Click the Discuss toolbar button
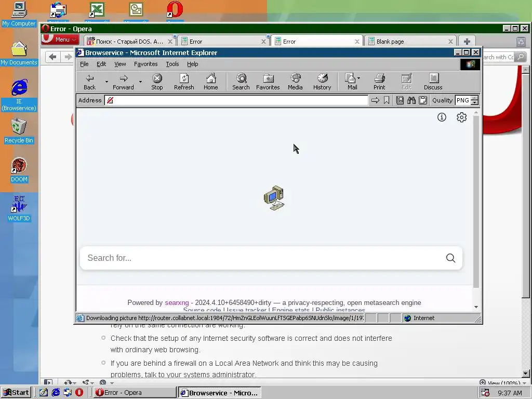The width and height of the screenshot is (532, 399). 433,82
